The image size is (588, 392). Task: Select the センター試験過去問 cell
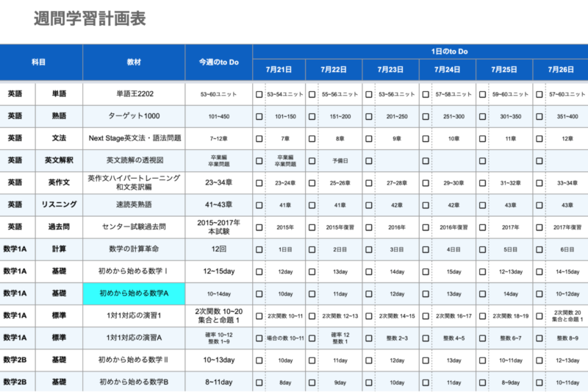[134, 227]
